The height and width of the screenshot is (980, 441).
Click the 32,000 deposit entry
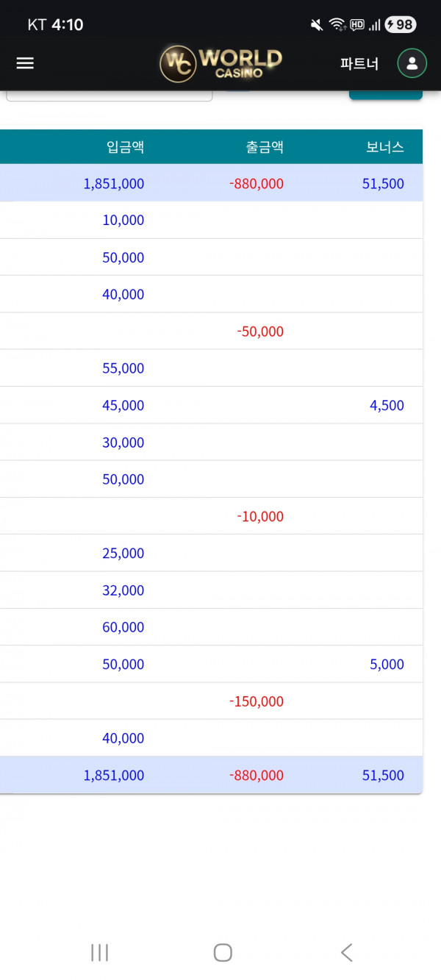coord(123,590)
